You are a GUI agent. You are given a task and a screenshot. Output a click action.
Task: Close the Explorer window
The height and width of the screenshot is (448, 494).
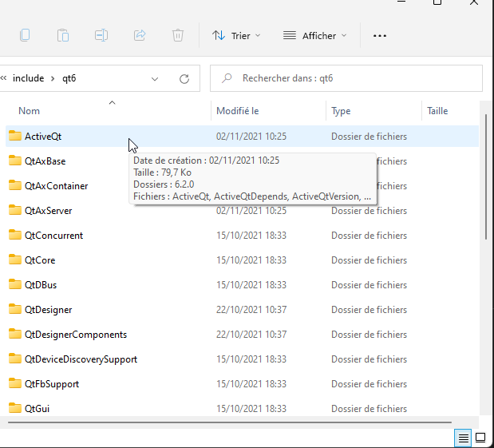[x=474, y=2]
